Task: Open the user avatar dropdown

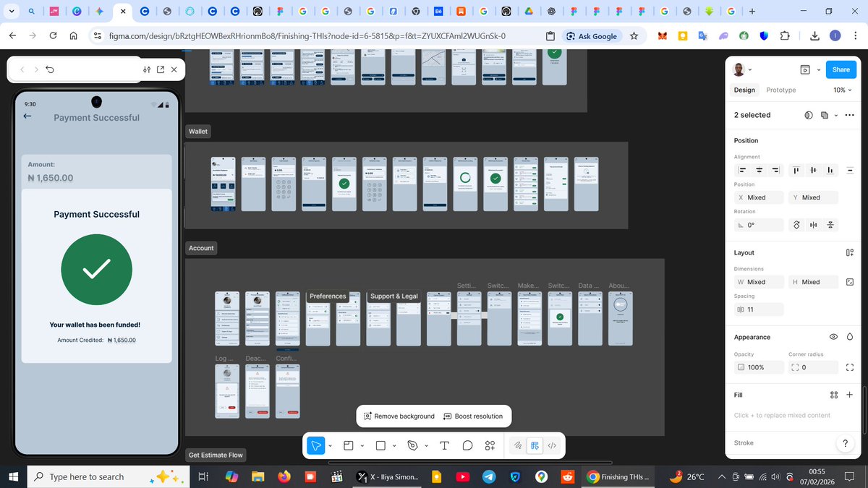Action: point(743,69)
